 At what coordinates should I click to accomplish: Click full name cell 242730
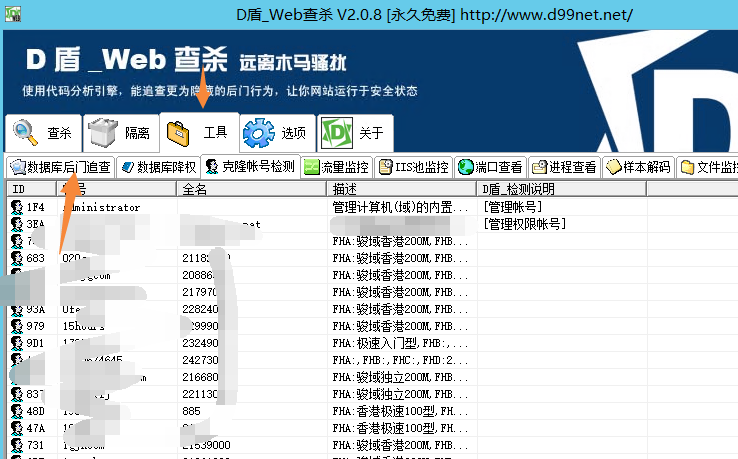200,360
